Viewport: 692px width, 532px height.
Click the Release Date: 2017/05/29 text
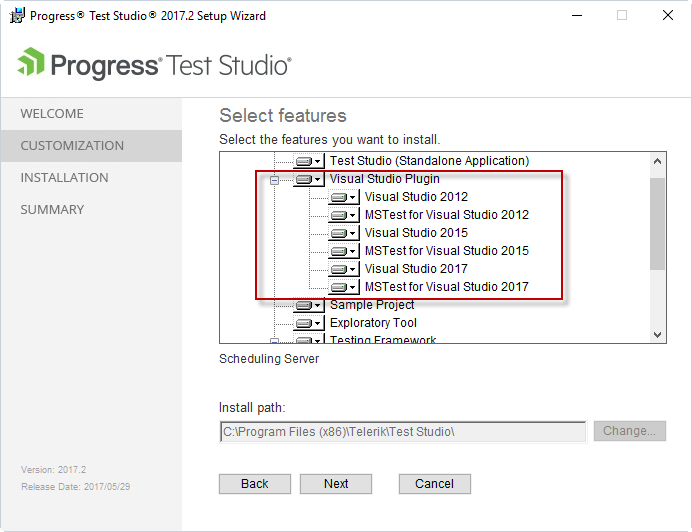pyautogui.click(x=75, y=487)
